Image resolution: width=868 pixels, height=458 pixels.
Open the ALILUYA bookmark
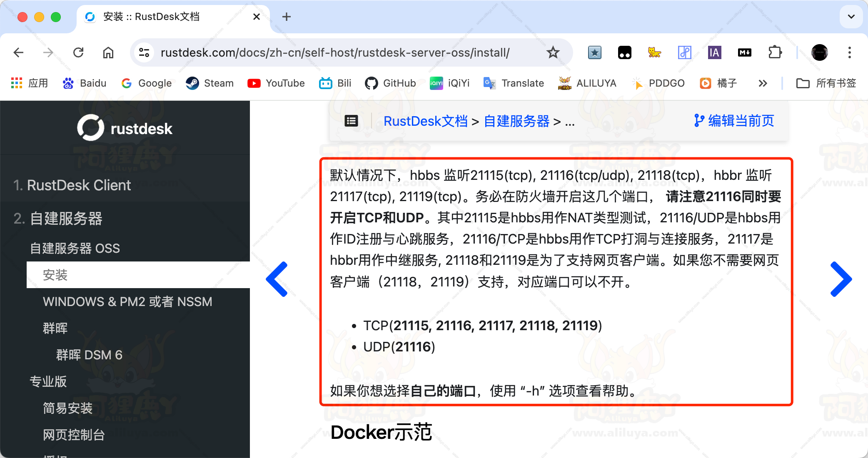[587, 83]
